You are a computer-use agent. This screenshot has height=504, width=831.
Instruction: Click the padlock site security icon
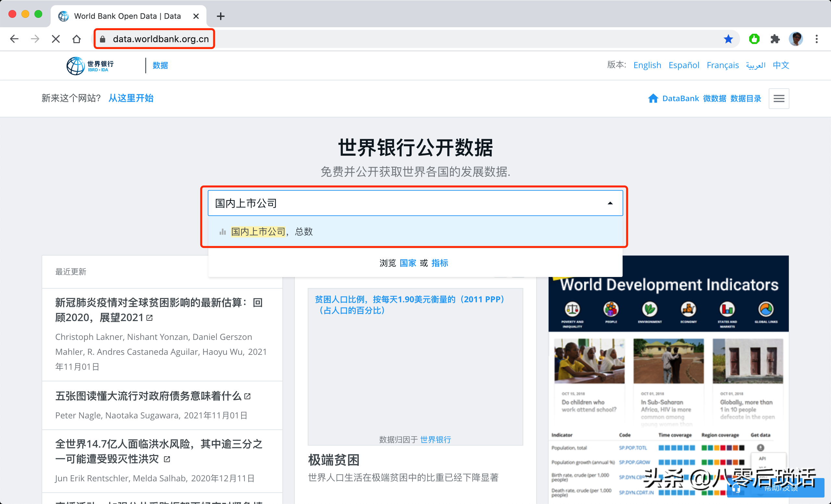click(103, 39)
